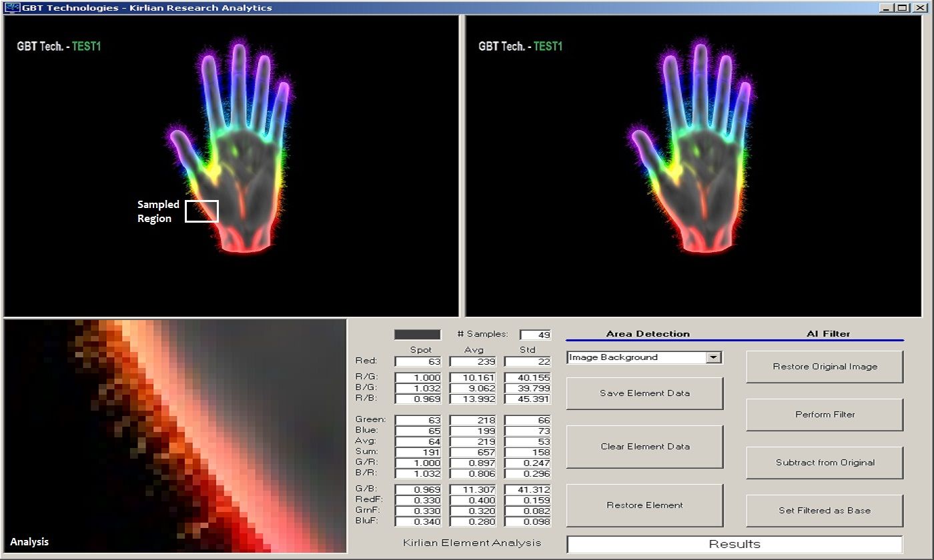Click the white Sampled Region box on hand

[x=201, y=211]
